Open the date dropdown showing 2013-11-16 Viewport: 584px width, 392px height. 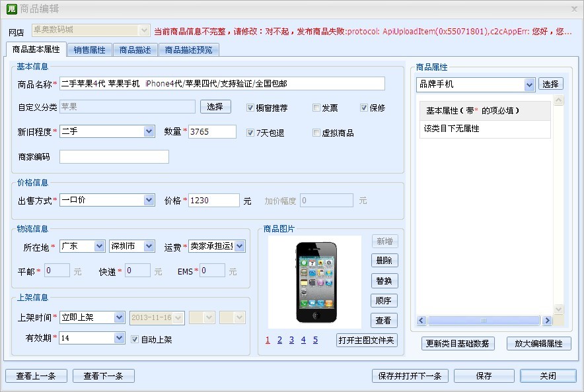[178, 318]
